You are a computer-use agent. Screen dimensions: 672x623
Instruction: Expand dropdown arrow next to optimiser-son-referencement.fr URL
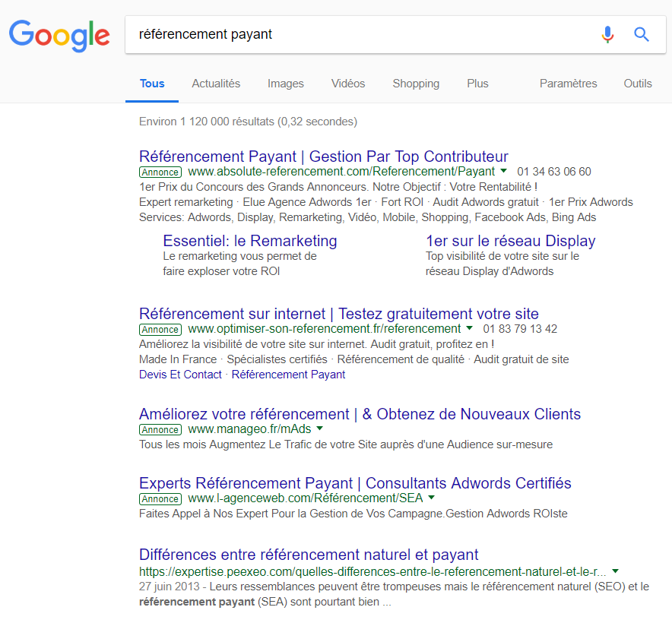point(469,328)
